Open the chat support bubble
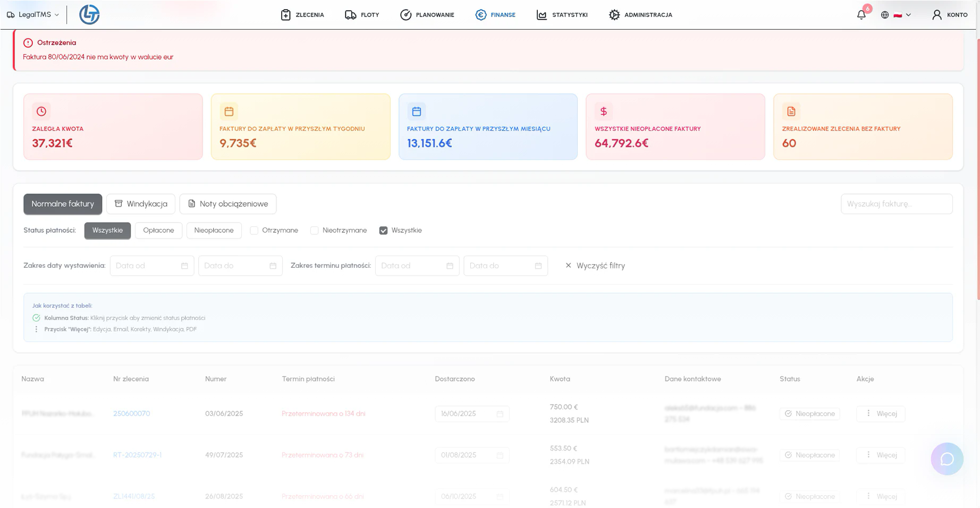This screenshot has height=508, width=980. coord(947,459)
